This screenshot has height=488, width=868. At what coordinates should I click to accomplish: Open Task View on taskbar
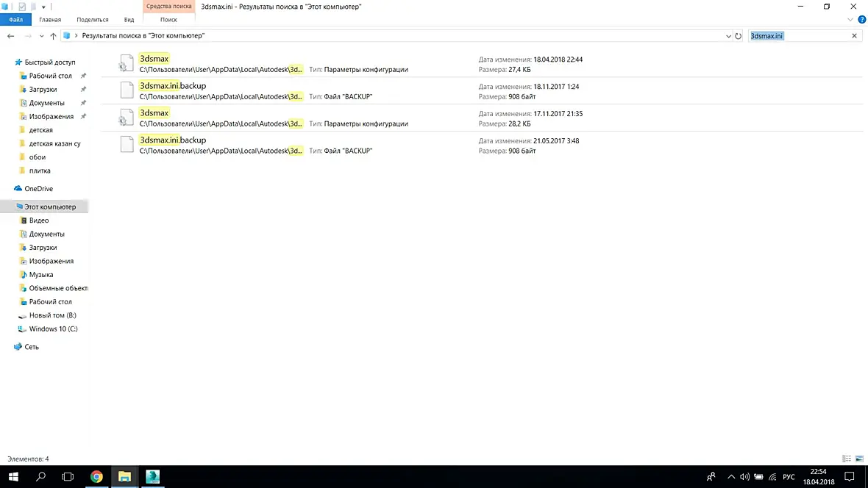point(68,476)
